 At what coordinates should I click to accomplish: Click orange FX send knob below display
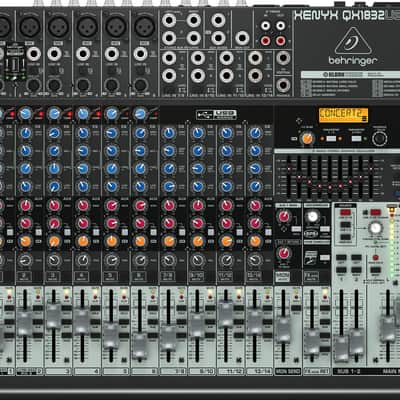[x=307, y=138]
